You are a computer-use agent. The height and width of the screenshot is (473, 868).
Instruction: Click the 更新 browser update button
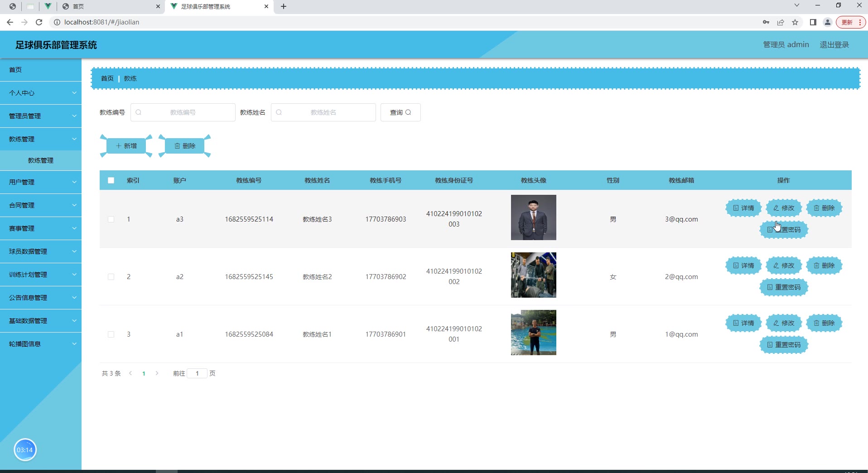(851, 22)
